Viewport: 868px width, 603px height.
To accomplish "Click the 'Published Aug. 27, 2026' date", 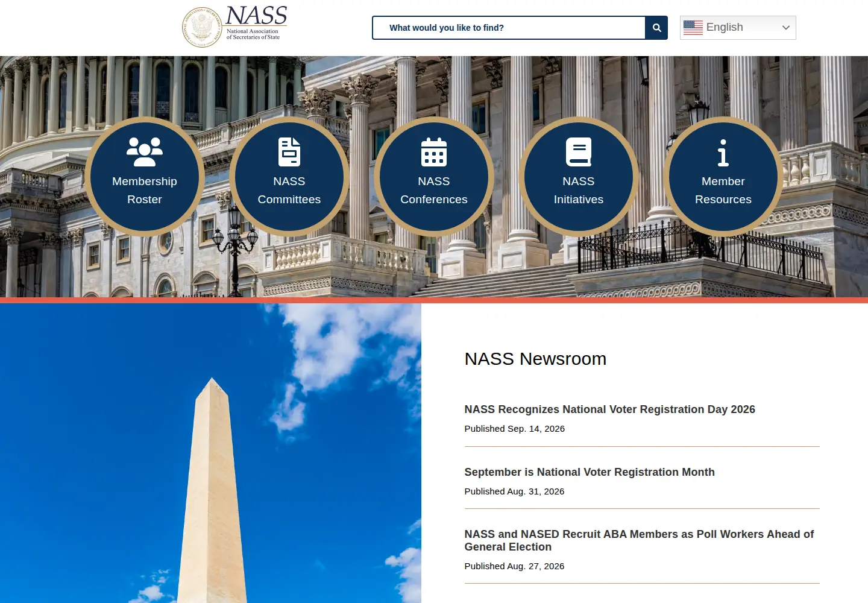I will [x=514, y=566].
